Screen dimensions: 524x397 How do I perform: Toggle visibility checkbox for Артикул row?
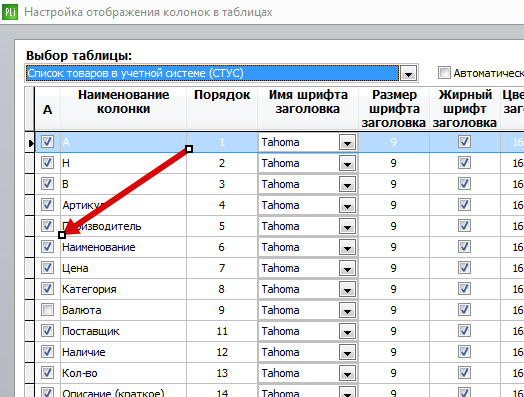coord(47,205)
